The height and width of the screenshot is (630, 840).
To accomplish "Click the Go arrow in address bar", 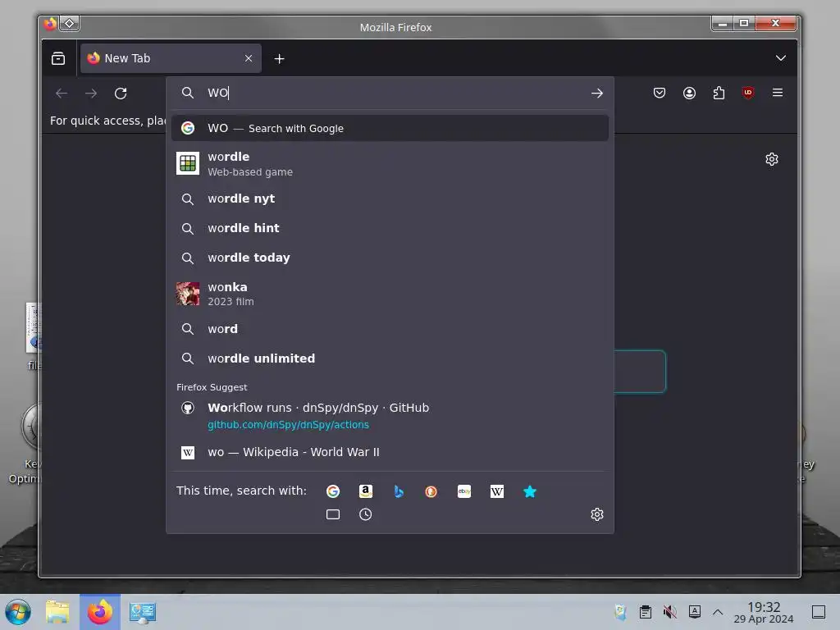I will [x=597, y=94].
